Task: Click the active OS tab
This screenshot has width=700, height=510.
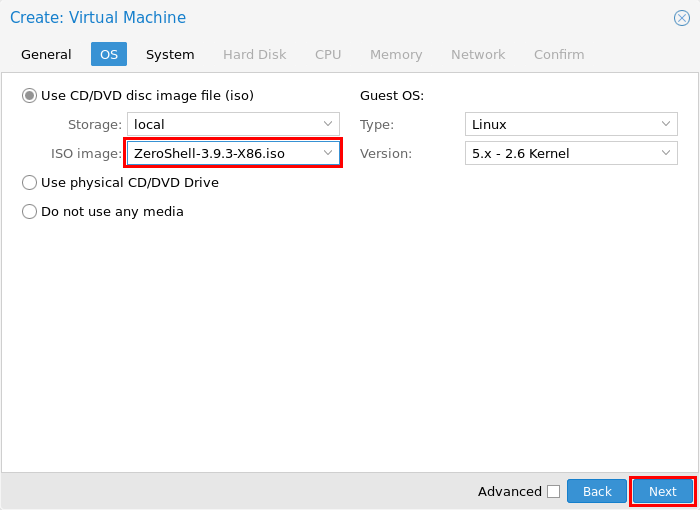Action: click(109, 54)
